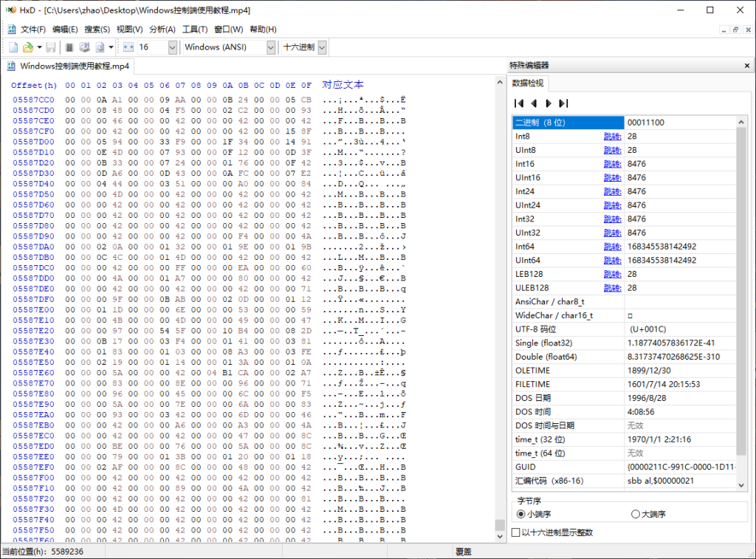Screen dimensions: 756x559
Task: Enable showing integers as hexadecimal
Action: tap(515, 532)
